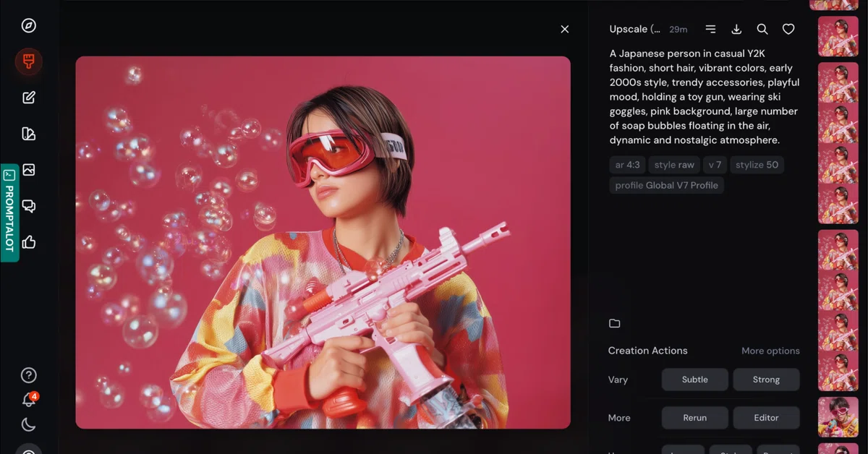Like the image with the heart icon
The image size is (868, 454).
tap(788, 29)
